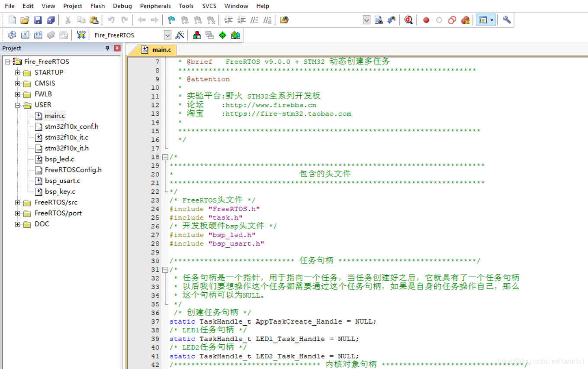
Task: Open the SVCS menu
Action: [209, 6]
